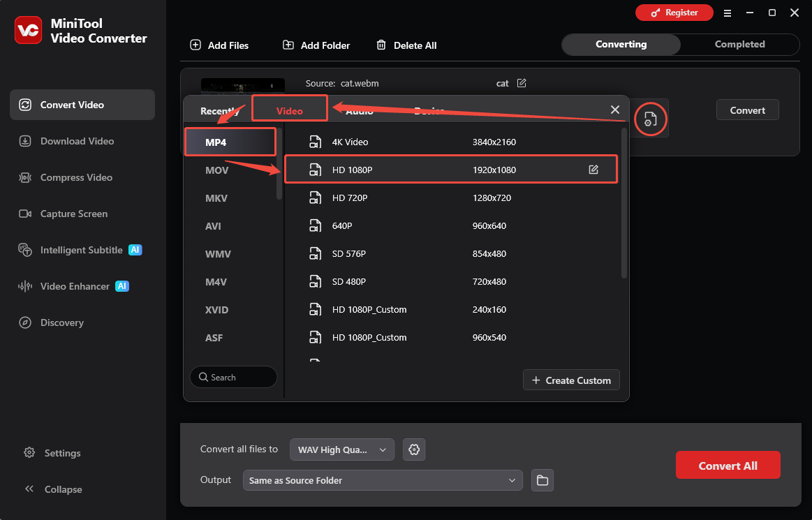The width and height of the screenshot is (812, 520).
Task: Click the Delete All trash icon
Action: pyautogui.click(x=381, y=45)
